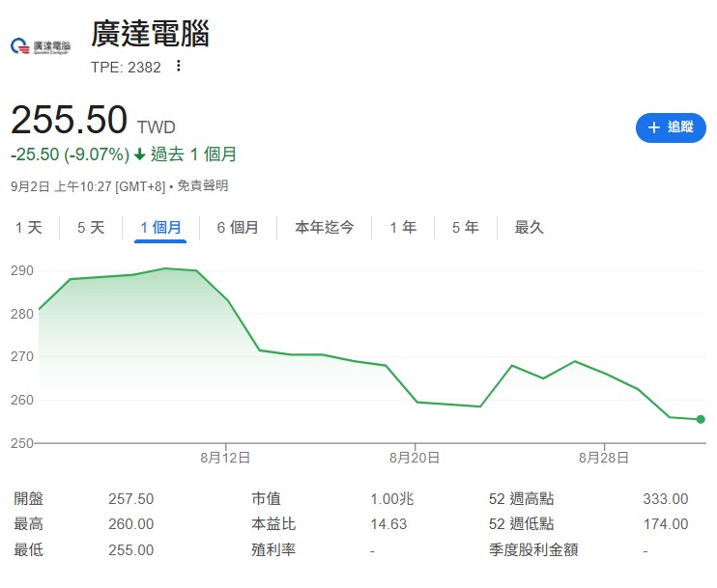Image resolution: width=717 pixels, height=588 pixels.
Task: Select the 1 個月 range tab
Action: point(160,227)
